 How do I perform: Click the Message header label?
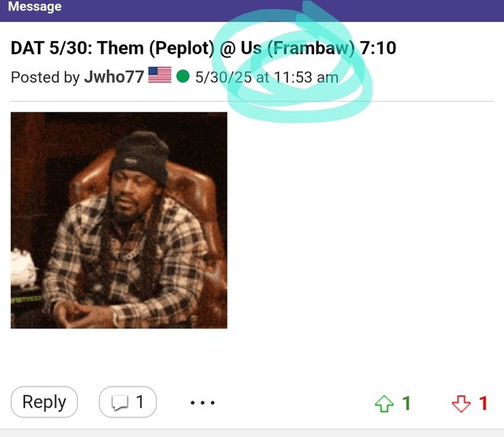(x=35, y=6)
